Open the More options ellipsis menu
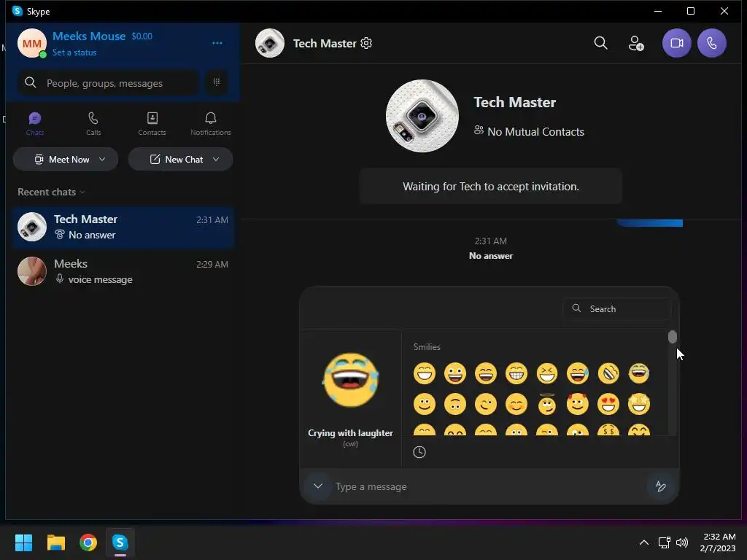Screen dimensions: 747x560 [217, 43]
